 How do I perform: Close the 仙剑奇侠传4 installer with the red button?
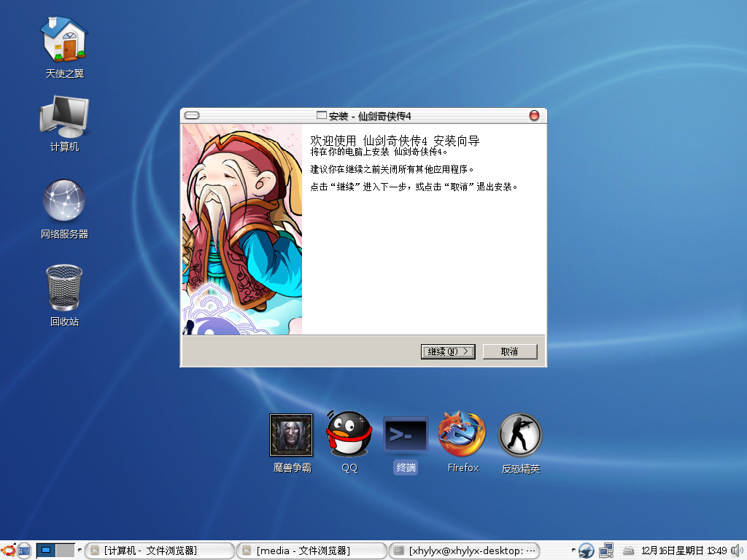[x=534, y=116]
